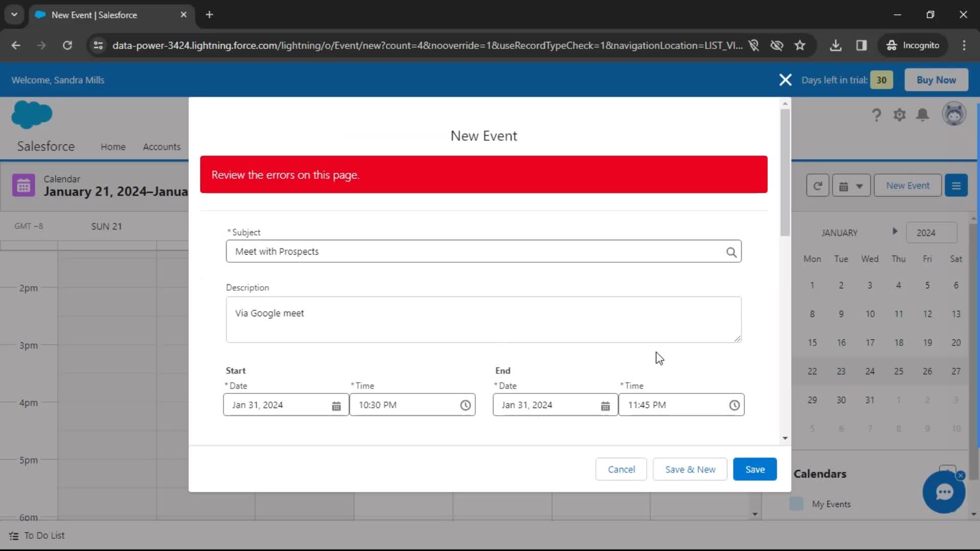980x551 pixels.
Task: Open the Salesforce help question mark icon
Action: pos(876,115)
